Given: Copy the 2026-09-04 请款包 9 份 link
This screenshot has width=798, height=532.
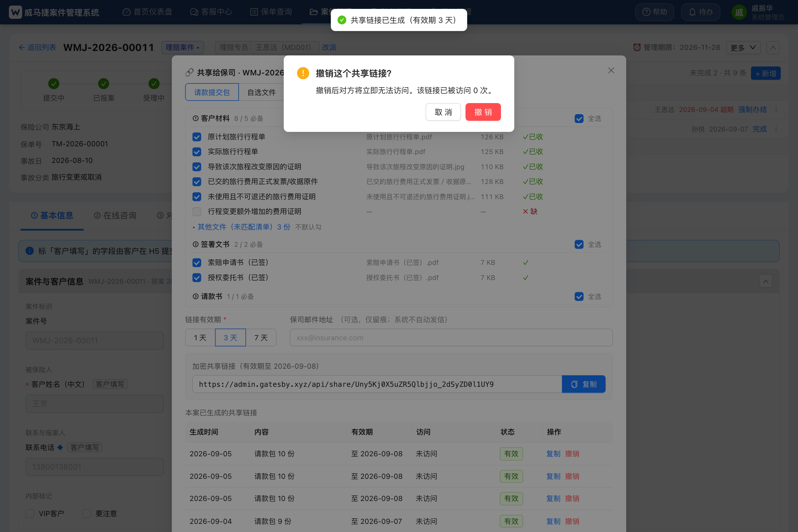Looking at the screenshot, I should pyautogui.click(x=553, y=521).
